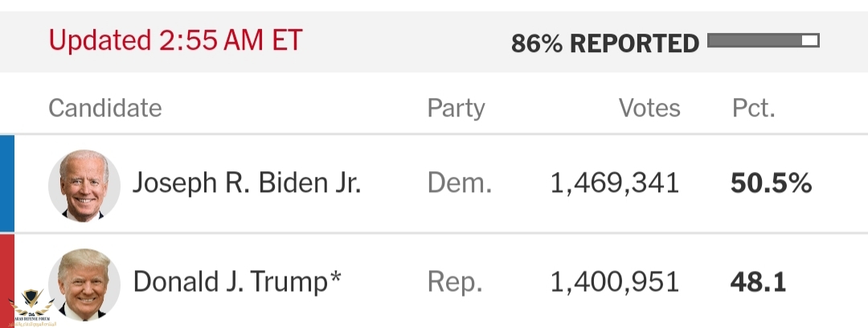This screenshot has width=868, height=328.
Task: Click the red Republican color bar
Action: tap(7, 281)
